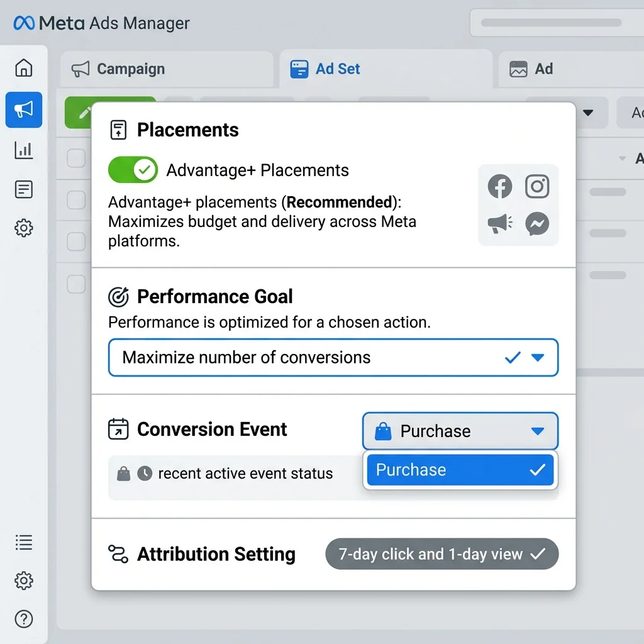This screenshot has width=644, height=644.
Task: Click the bold Recommended word
Action: [339, 202]
